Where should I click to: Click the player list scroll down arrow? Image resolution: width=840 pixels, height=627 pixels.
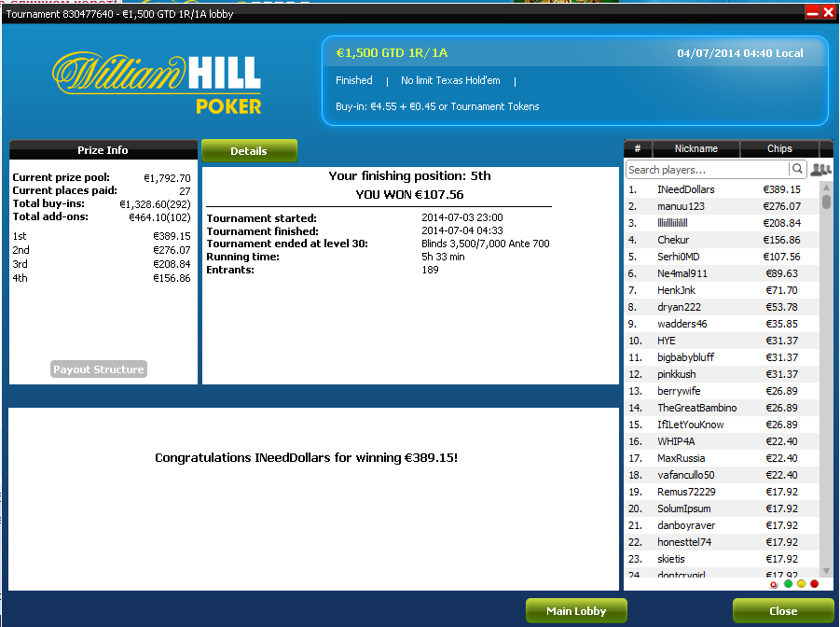click(826, 571)
